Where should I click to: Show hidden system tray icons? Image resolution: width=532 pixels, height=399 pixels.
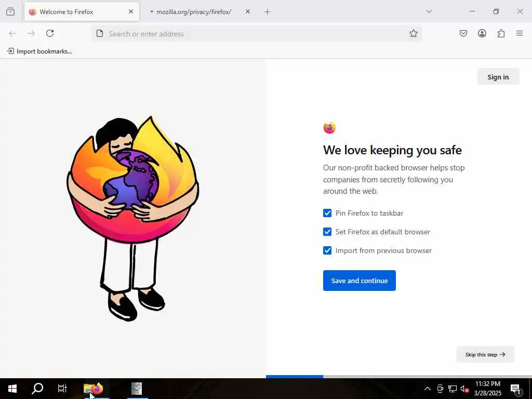coord(428,389)
